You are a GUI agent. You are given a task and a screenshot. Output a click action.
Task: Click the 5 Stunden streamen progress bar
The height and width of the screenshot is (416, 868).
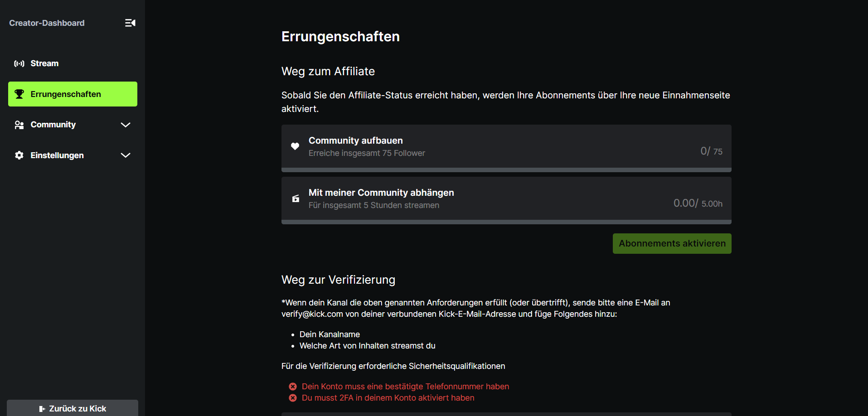506,222
